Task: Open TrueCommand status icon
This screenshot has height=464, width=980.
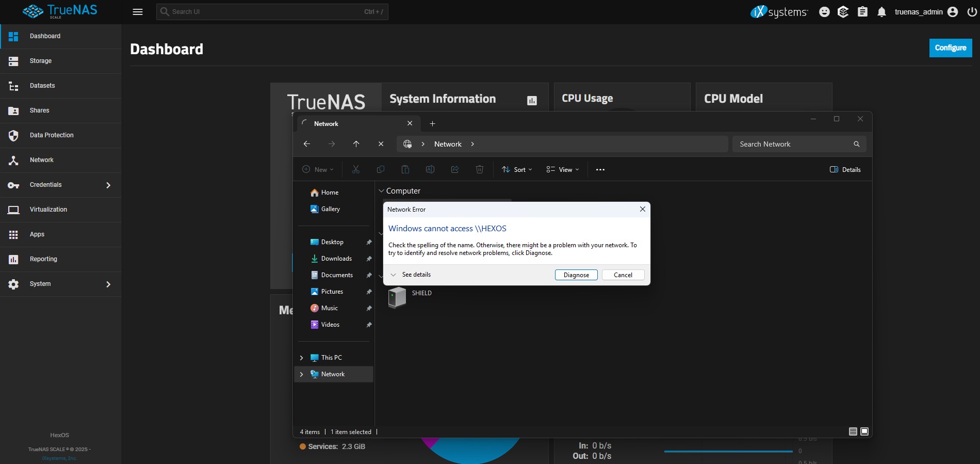Action: coord(843,12)
